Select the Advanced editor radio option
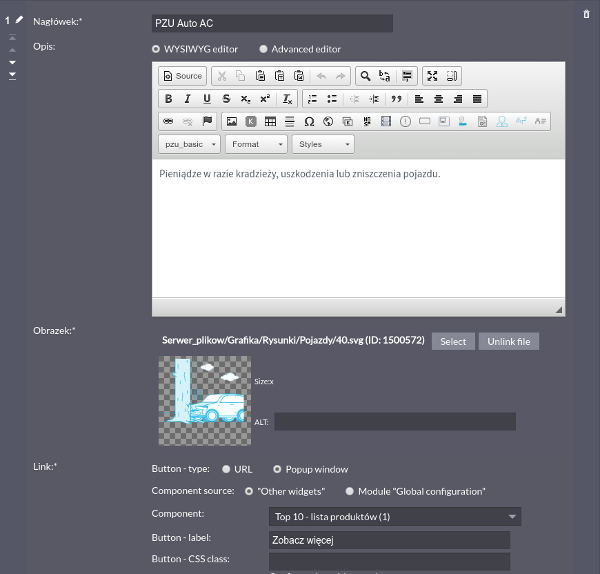Viewport: 600px width, 574px height. [264, 49]
